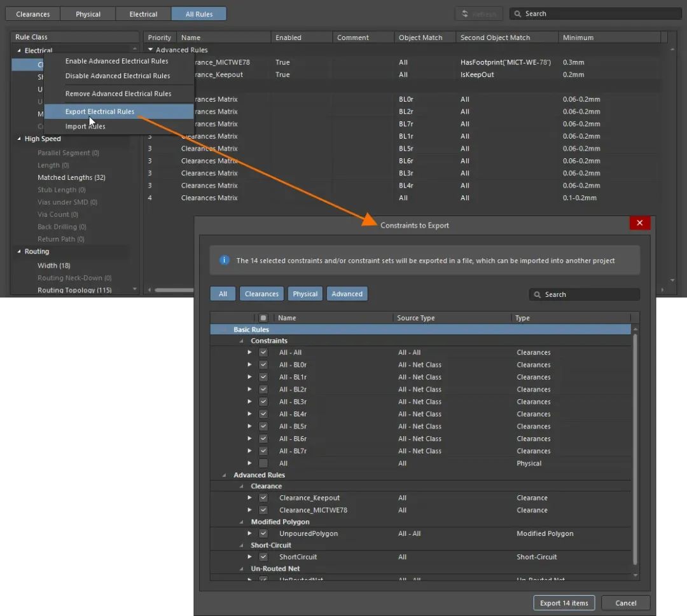The width and height of the screenshot is (687, 616).
Task: Click the Export 14 items button
Action: pyautogui.click(x=564, y=603)
